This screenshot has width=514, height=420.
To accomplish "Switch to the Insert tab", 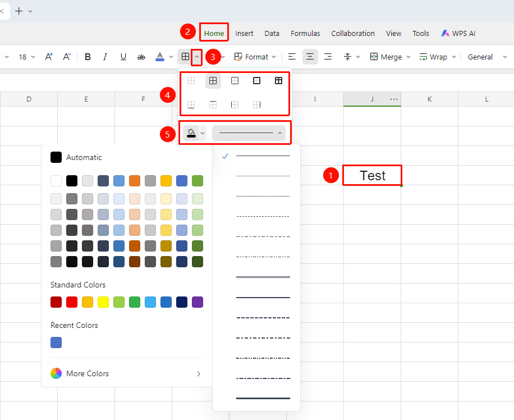I will 244,34.
